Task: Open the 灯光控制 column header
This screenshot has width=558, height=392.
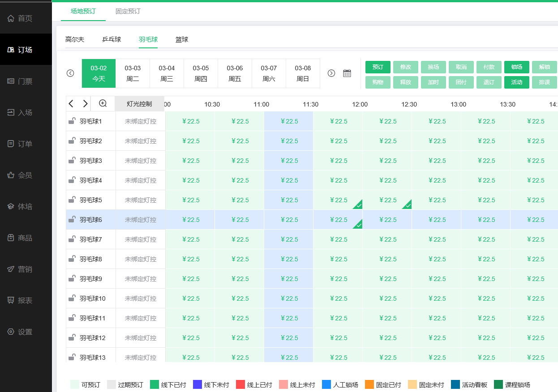Action: click(139, 104)
